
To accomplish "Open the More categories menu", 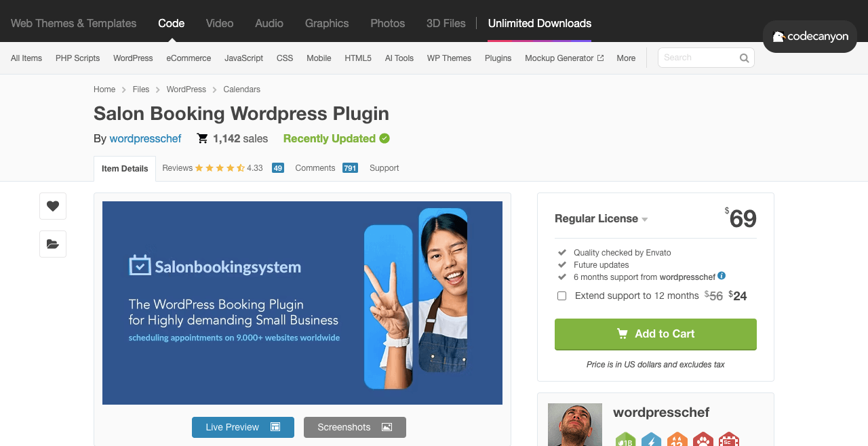I will pos(625,58).
